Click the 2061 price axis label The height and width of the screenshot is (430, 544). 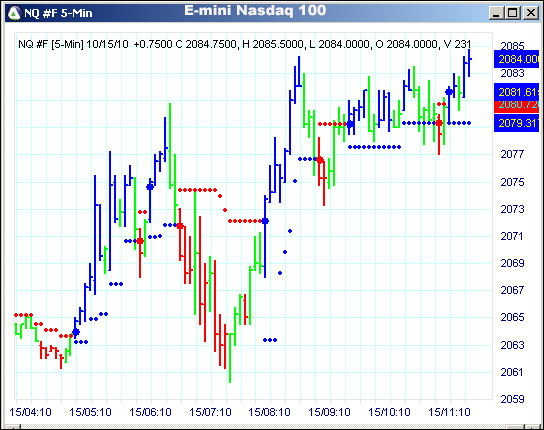512,372
